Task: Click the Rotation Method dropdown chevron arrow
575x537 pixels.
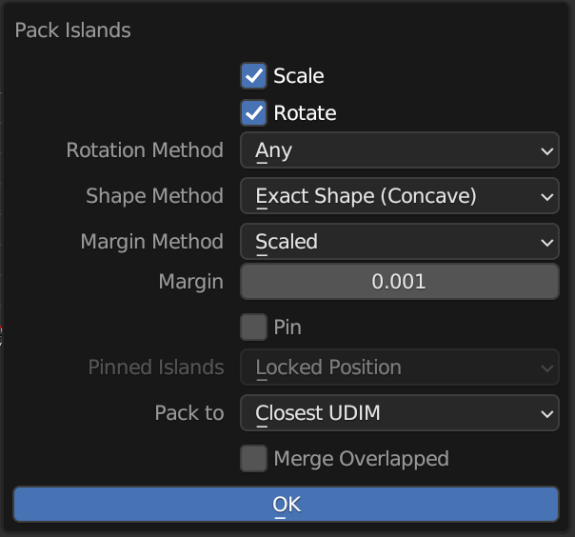Action: tap(547, 151)
